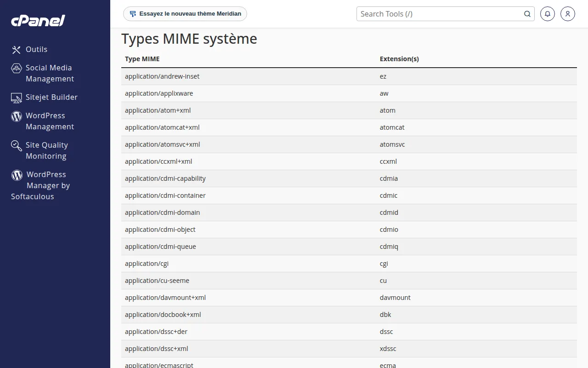Click the Site Quality Monitoring magnifier icon

point(17,145)
